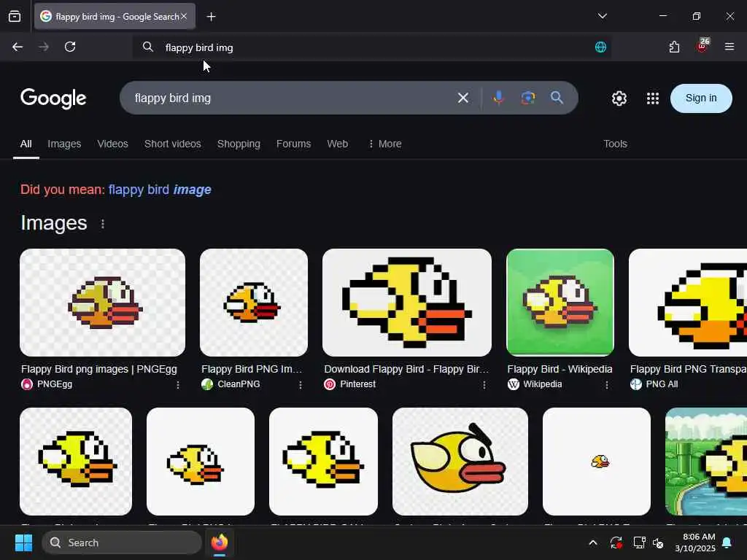Open Pinterest result three-dot menu
Screen dimensions: 747x560
coord(484,385)
